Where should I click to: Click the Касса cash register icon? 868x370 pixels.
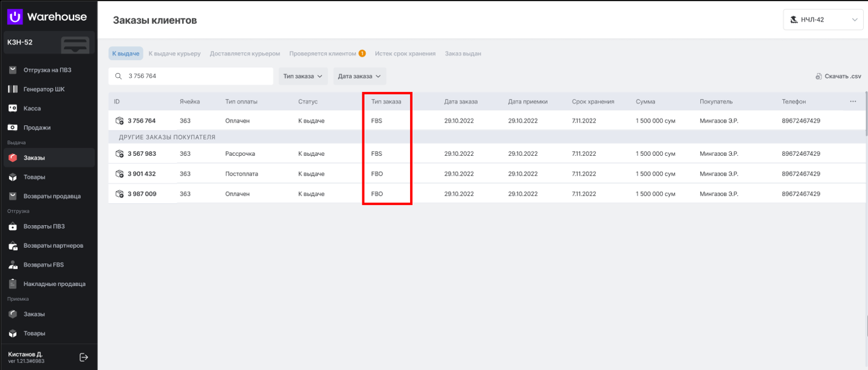pyautogui.click(x=13, y=109)
